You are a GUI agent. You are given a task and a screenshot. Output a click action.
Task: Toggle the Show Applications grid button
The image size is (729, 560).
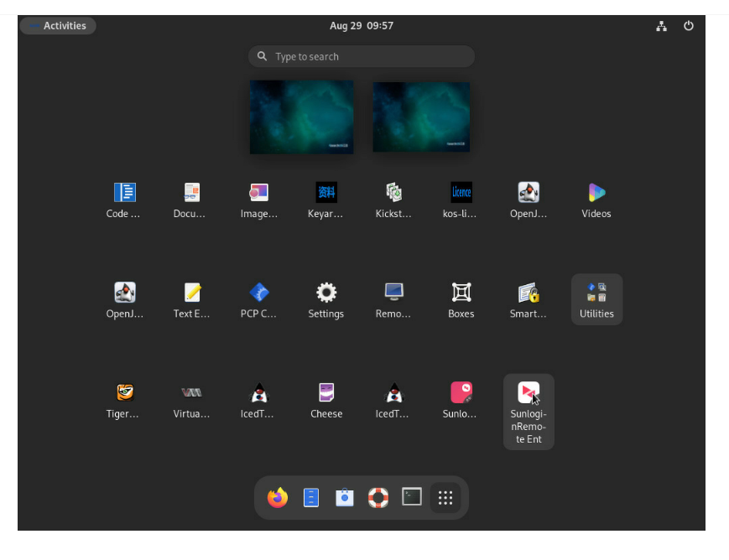point(445,498)
